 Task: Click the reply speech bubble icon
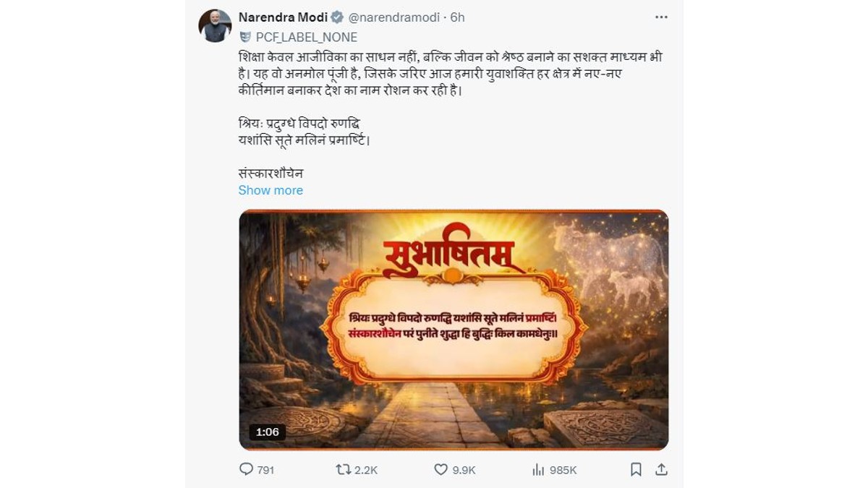[x=247, y=469]
